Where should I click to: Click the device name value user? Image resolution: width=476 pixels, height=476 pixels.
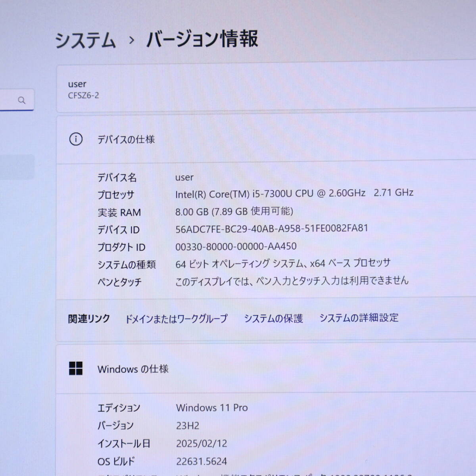point(184,177)
